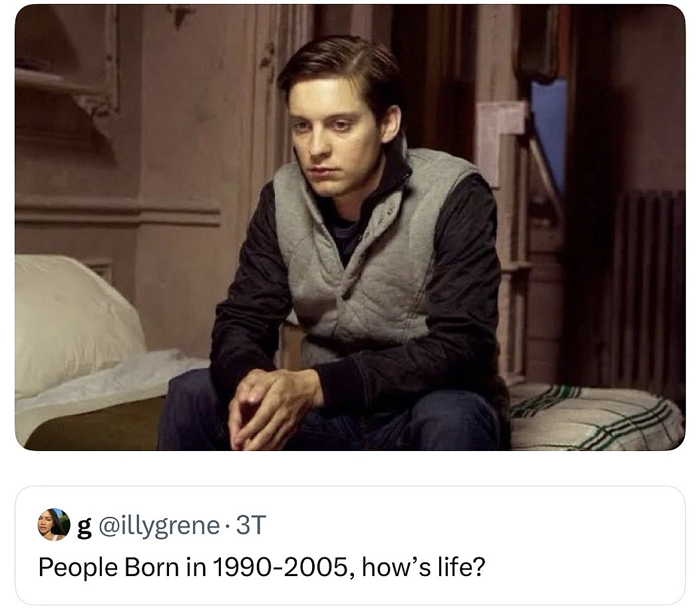This screenshot has height=612, width=700.
Task: Click the display name g
Action: coord(84,527)
